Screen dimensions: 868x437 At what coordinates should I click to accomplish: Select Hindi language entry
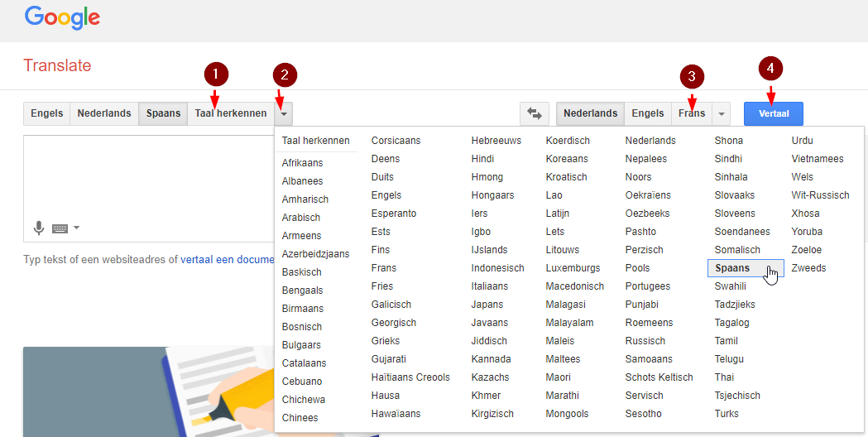coord(482,159)
